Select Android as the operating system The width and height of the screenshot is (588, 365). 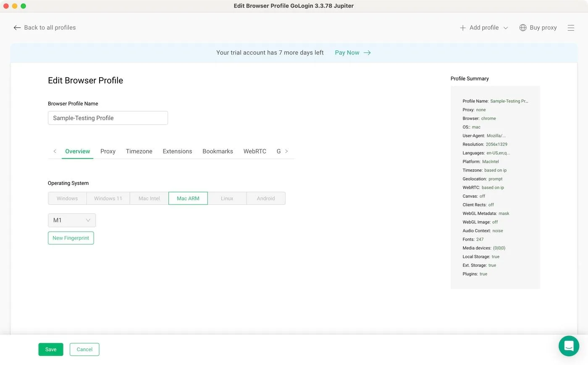click(266, 199)
